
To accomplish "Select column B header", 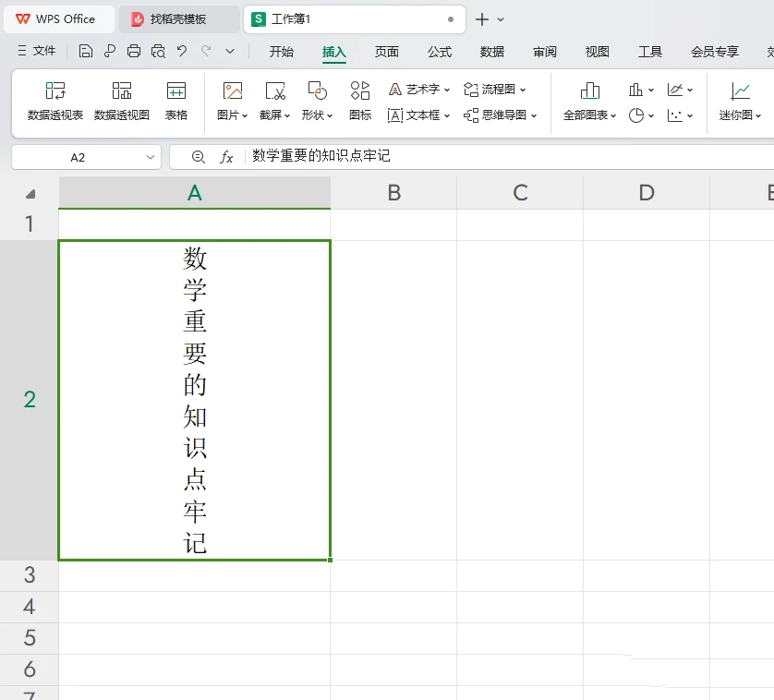I will [393, 192].
